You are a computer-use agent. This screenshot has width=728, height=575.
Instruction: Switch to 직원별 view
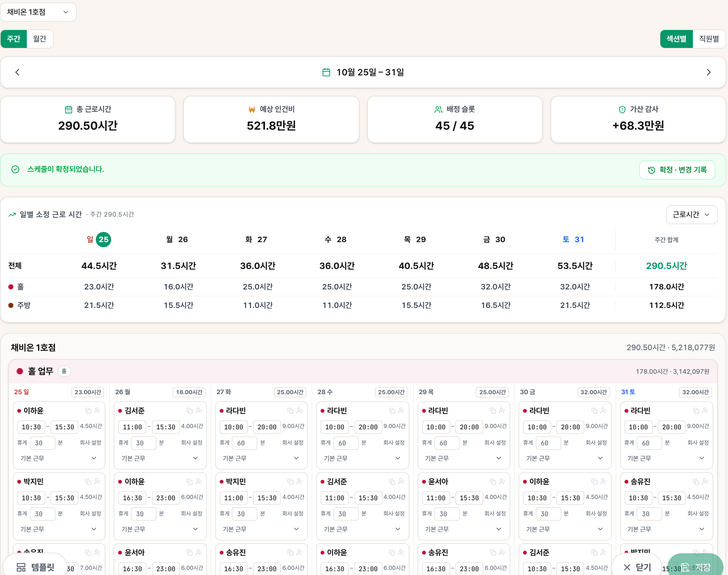[709, 39]
